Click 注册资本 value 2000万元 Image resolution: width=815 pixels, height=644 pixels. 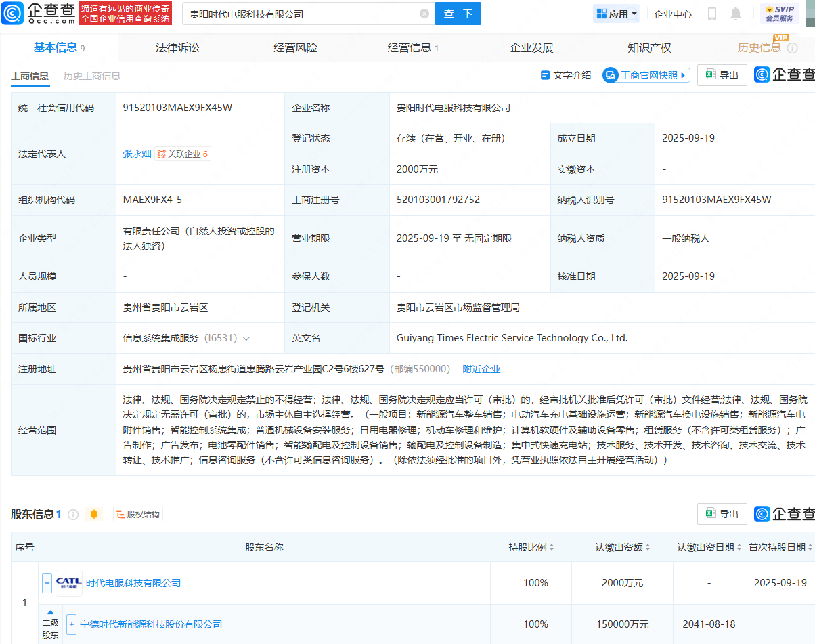417,169
